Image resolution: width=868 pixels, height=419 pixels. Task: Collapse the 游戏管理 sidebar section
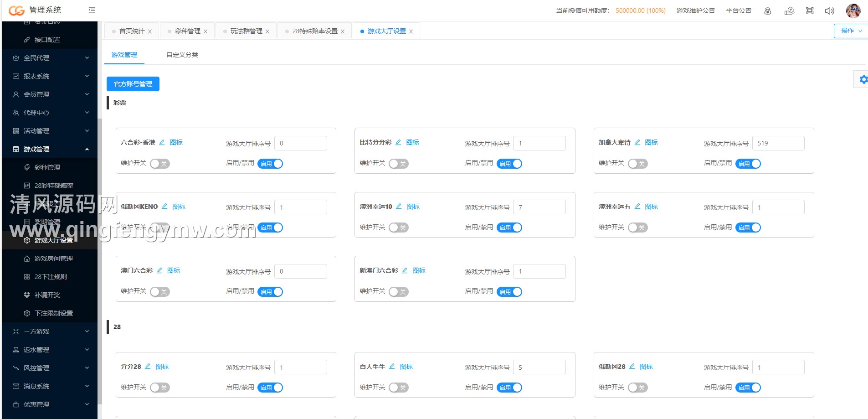50,149
